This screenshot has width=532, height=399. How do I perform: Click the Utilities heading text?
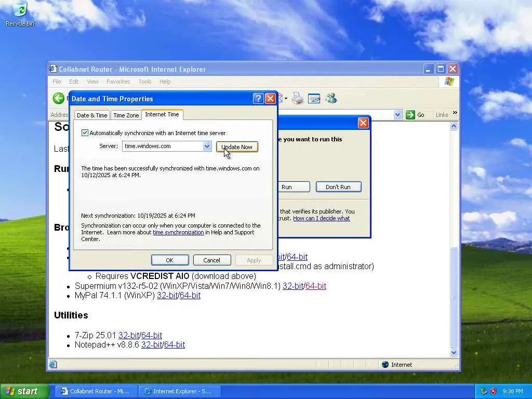point(71,315)
